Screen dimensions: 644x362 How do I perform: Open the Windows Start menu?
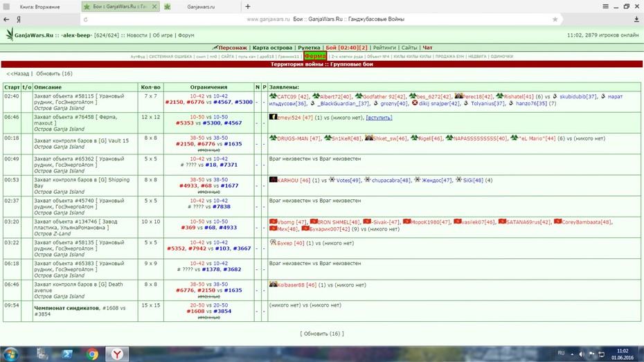(10, 354)
